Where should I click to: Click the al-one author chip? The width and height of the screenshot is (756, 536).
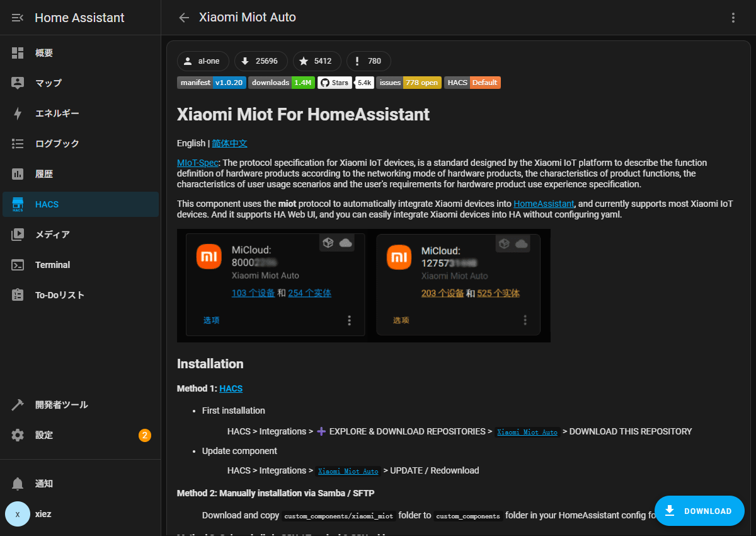point(203,61)
